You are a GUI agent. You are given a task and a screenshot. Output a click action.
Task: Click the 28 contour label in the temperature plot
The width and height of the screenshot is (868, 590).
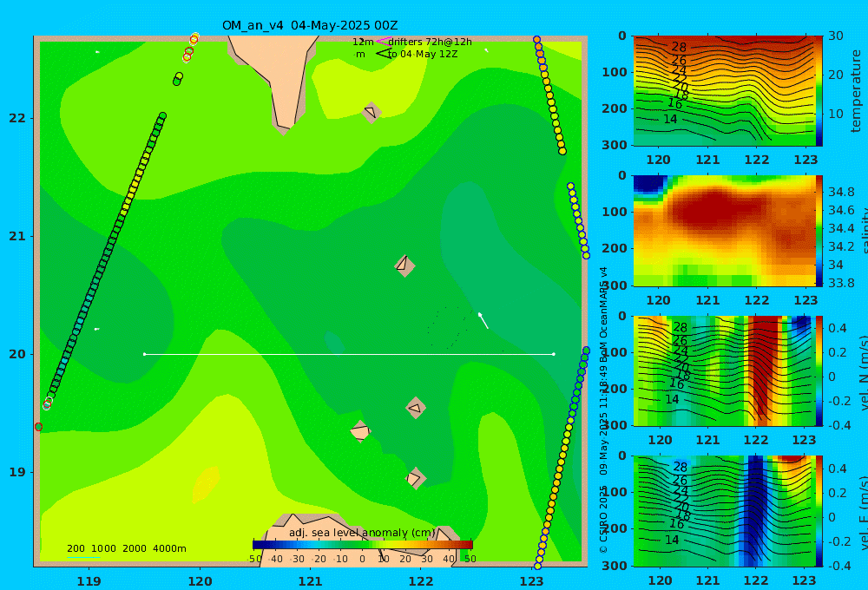[x=679, y=47]
